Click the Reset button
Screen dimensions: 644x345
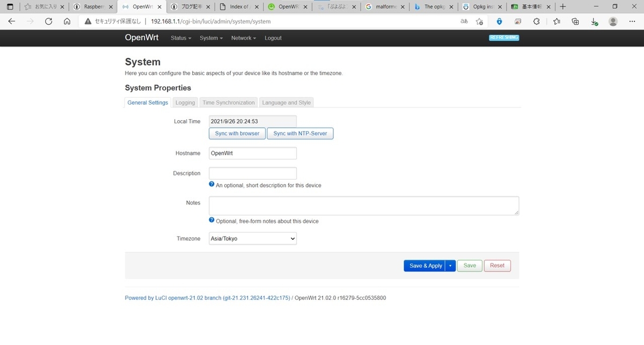[497, 266]
